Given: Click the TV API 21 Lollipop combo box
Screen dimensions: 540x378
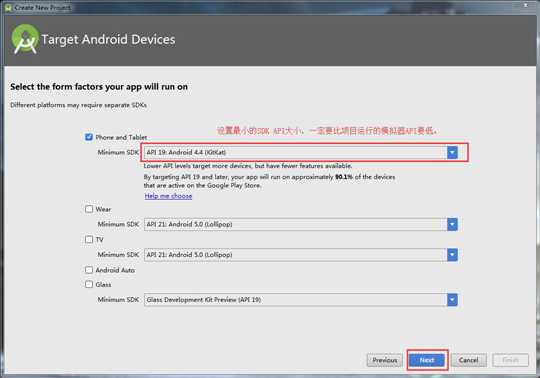Looking at the screenshot, I should click(301, 255).
